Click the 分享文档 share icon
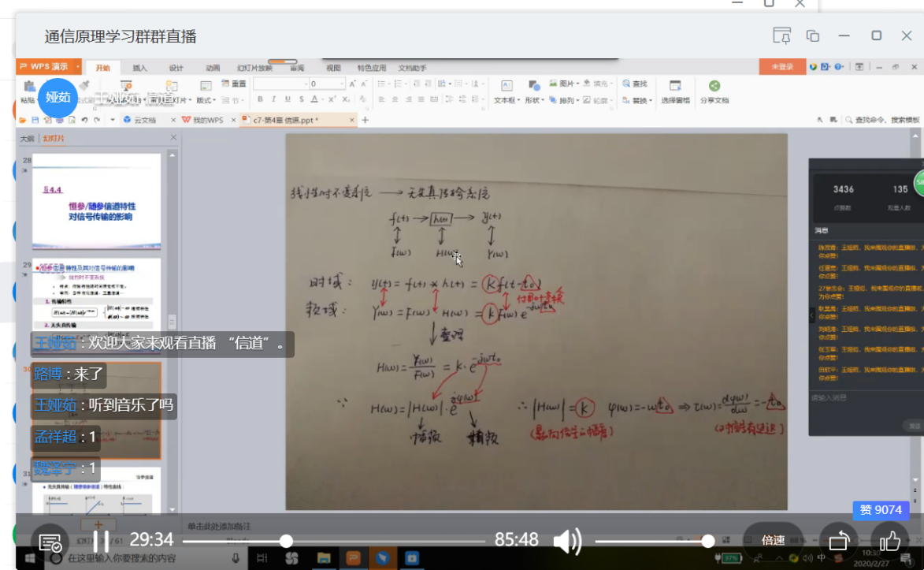924x570 pixels. 714,92
